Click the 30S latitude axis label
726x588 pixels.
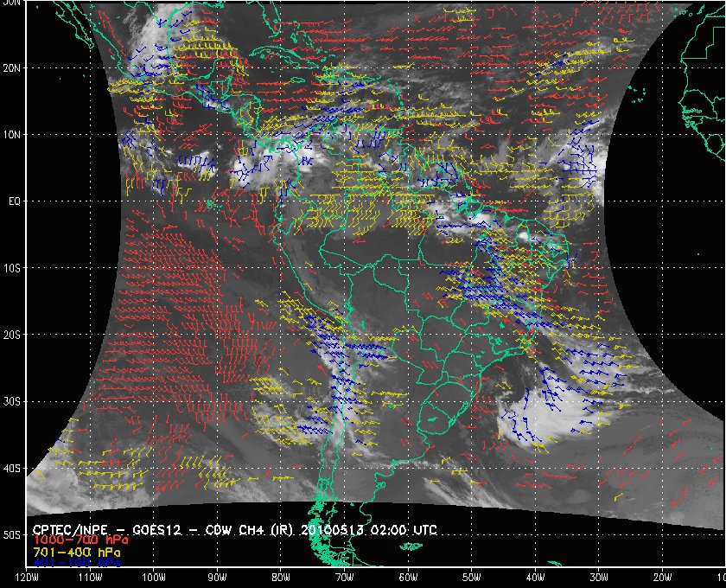11,401
